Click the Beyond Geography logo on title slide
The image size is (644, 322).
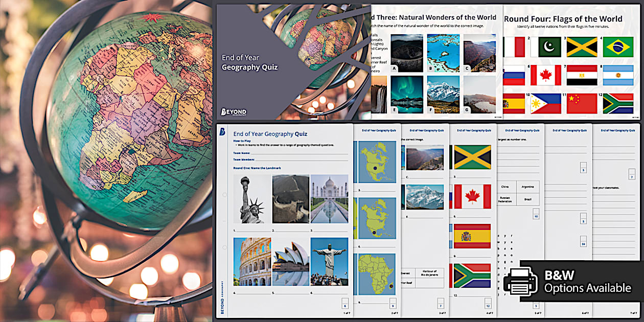[233, 111]
